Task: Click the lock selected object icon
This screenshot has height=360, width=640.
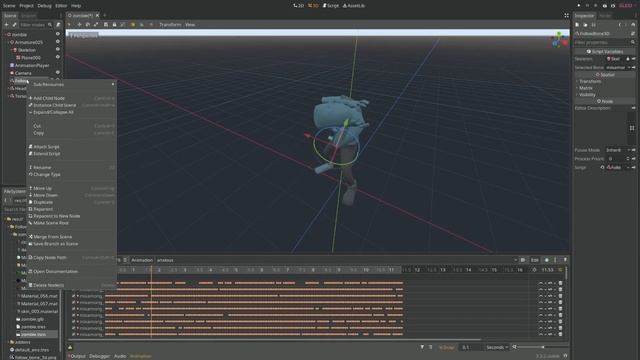Action: 114,24
